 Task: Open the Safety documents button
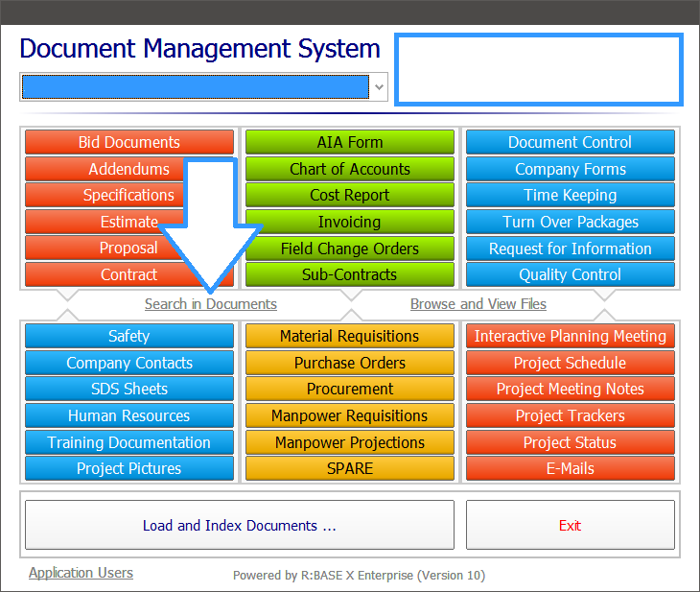pyautogui.click(x=128, y=336)
